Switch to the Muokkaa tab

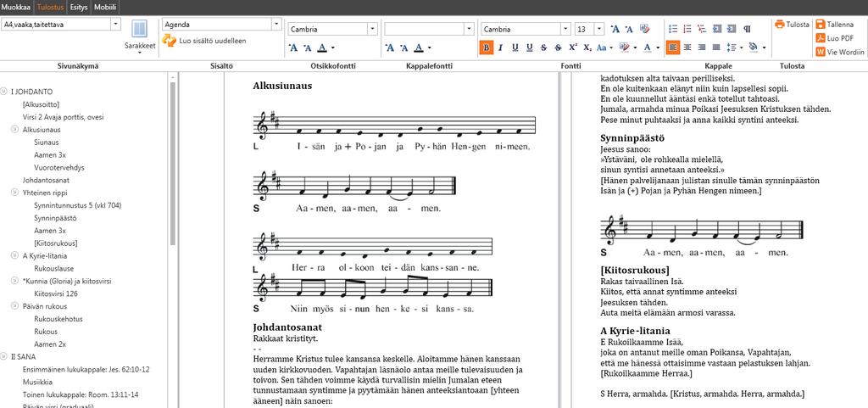[16, 7]
